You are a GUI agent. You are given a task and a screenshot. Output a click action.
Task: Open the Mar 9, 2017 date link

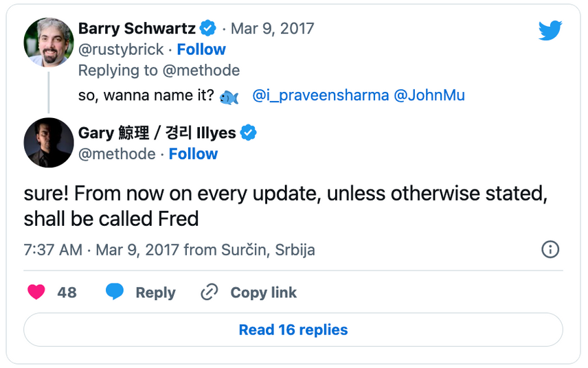273,28
